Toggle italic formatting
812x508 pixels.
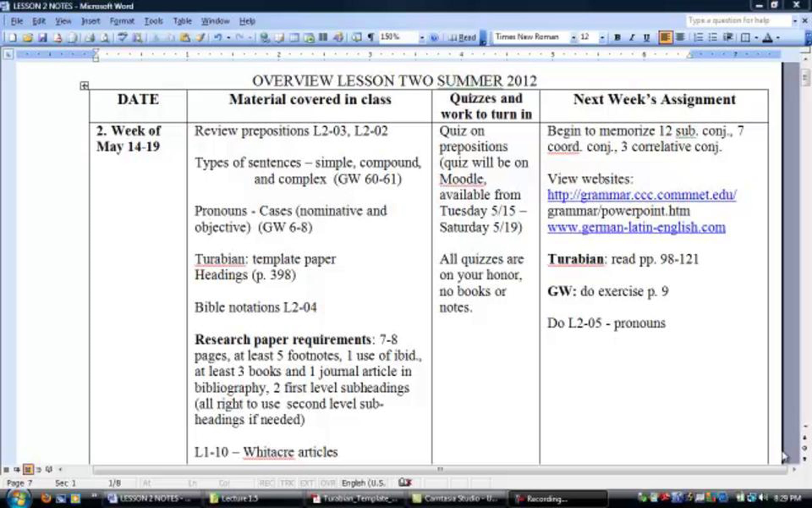pos(632,38)
